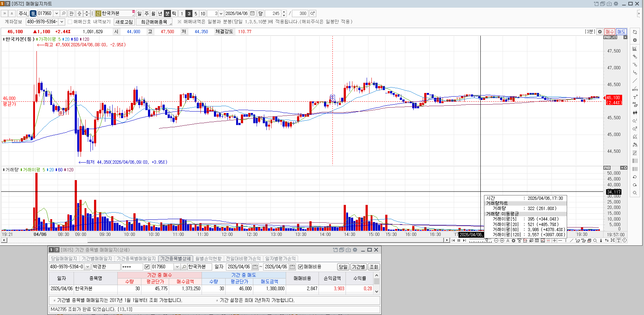
Task: Click the camera capture icon in chart title bar
Action: pos(609,4)
